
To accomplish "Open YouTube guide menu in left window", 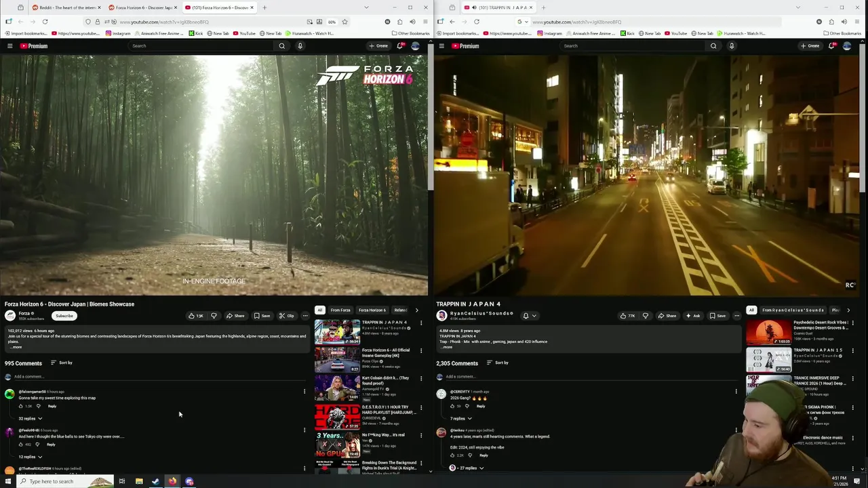I will [x=9, y=46].
